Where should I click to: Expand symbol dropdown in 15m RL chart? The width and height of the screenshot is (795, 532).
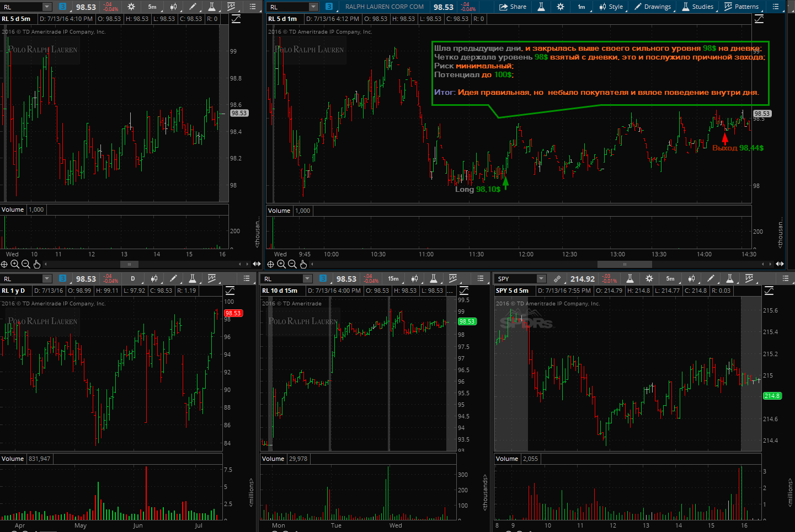coord(307,278)
